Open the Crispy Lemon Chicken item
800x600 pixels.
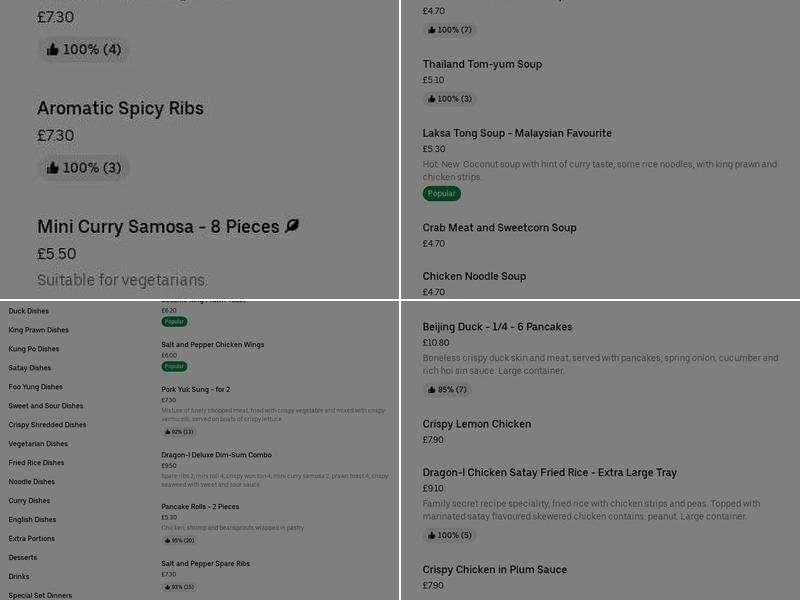(x=477, y=424)
